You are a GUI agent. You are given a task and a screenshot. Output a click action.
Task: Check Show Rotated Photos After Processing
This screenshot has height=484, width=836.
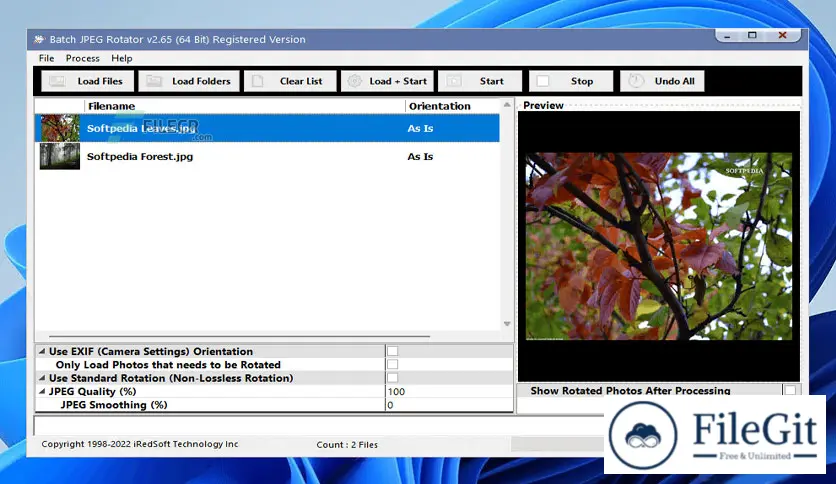pos(790,391)
